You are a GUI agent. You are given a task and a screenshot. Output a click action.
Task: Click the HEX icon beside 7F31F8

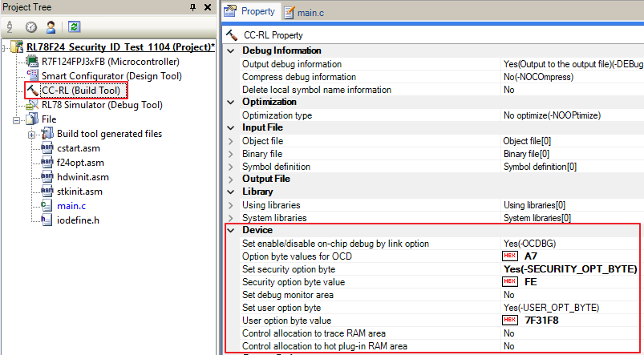(510, 320)
